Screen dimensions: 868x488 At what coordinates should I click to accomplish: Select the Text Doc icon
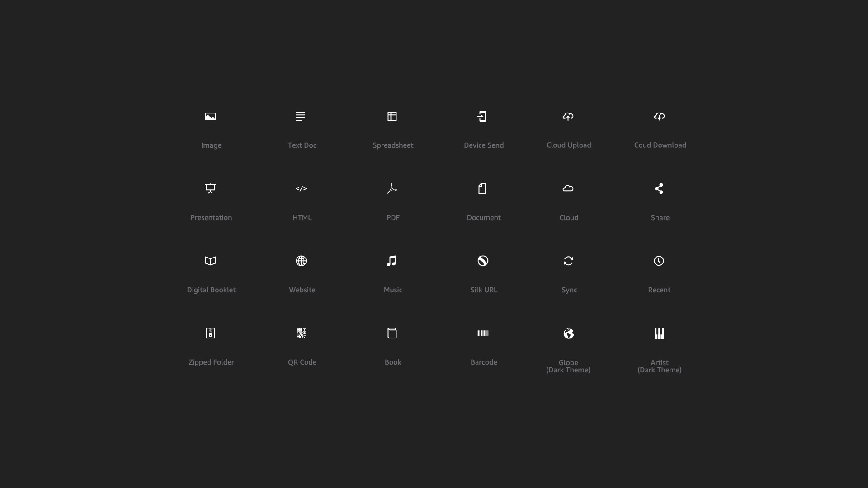click(x=300, y=116)
